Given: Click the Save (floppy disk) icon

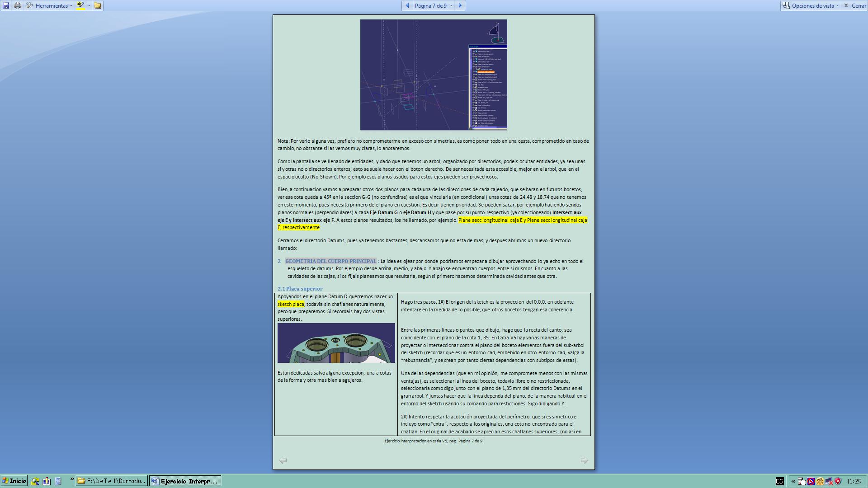Looking at the screenshot, I should [x=6, y=5].
